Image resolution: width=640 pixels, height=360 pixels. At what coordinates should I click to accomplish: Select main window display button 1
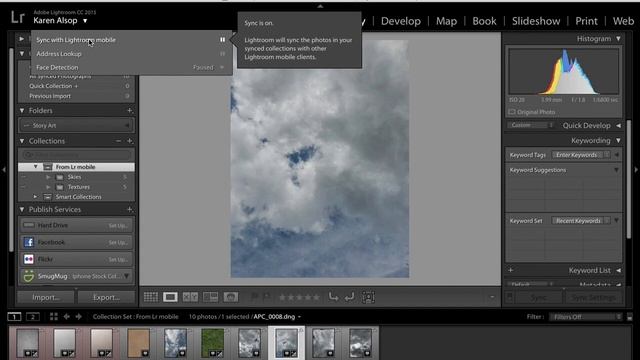tap(14, 317)
